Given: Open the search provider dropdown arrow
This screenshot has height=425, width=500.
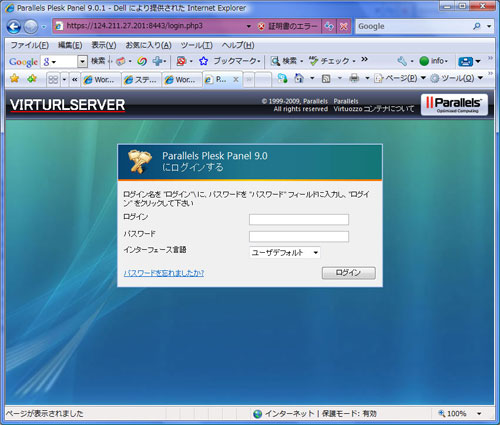Looking at the screenshot, I should click(489, 26).
